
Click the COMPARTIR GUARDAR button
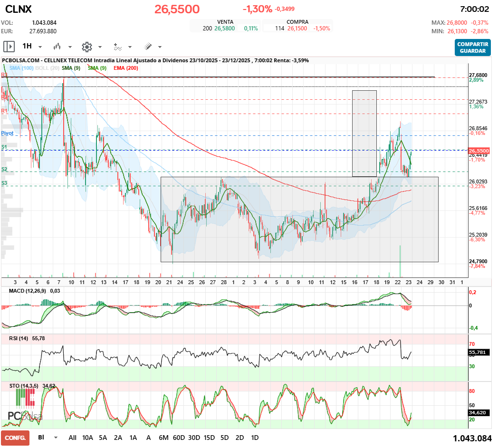(x=472, y=48)
